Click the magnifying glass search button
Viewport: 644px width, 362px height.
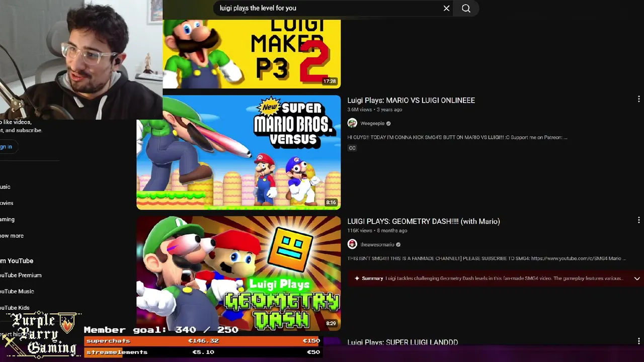pyautogui.click(x=466, y=8)
